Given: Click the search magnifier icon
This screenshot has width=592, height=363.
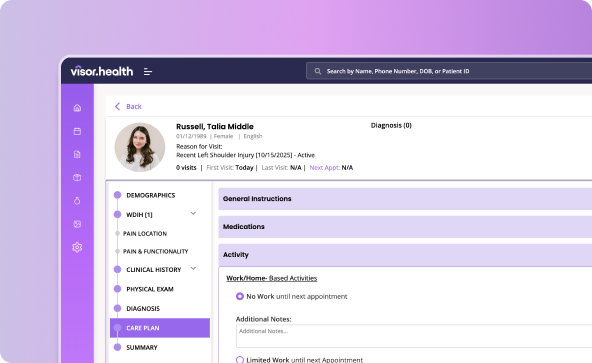Looking at the screenshot, I should click(x=318, y=71).
